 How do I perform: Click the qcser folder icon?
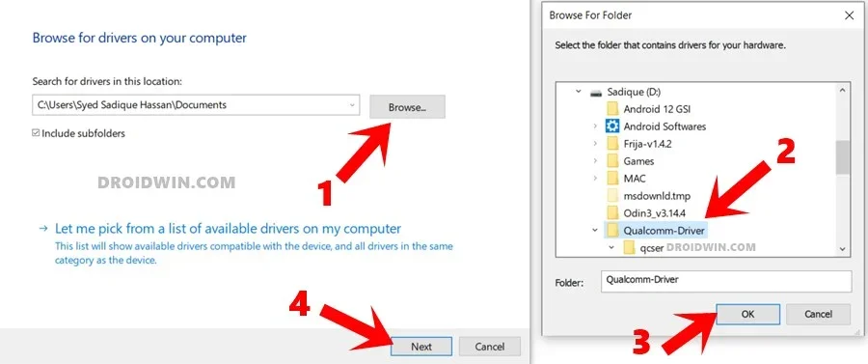coord(629,247)
